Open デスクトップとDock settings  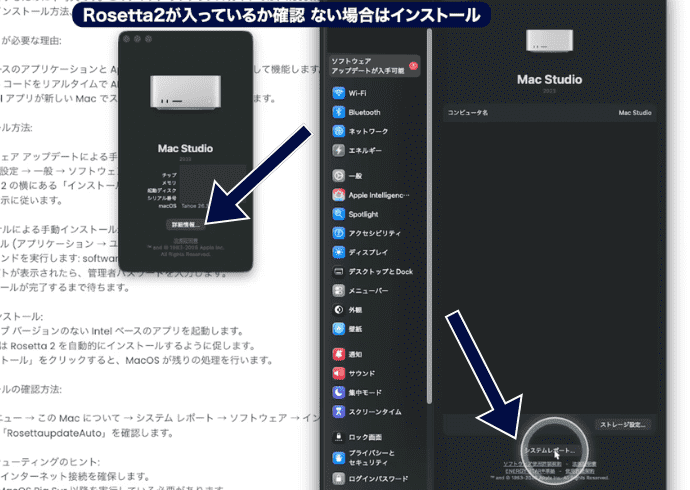pos(380,272)
